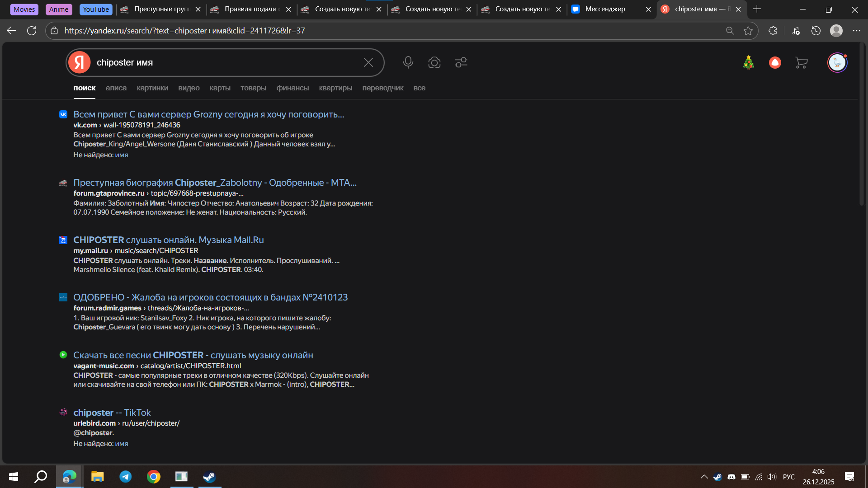Add page to favorites star icon

click(748, 31)
